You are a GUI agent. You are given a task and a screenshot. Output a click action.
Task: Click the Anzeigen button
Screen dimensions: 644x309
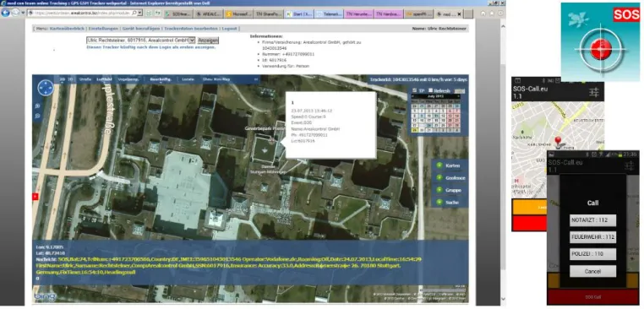208,41
